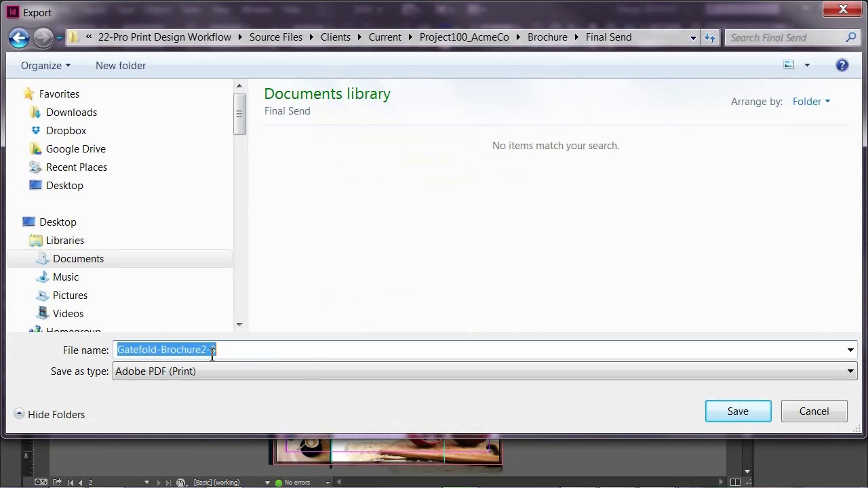Viewport: 868px width, 488px height.
Task: Open the Arrange by Folder dropdown
Action: 811,102
